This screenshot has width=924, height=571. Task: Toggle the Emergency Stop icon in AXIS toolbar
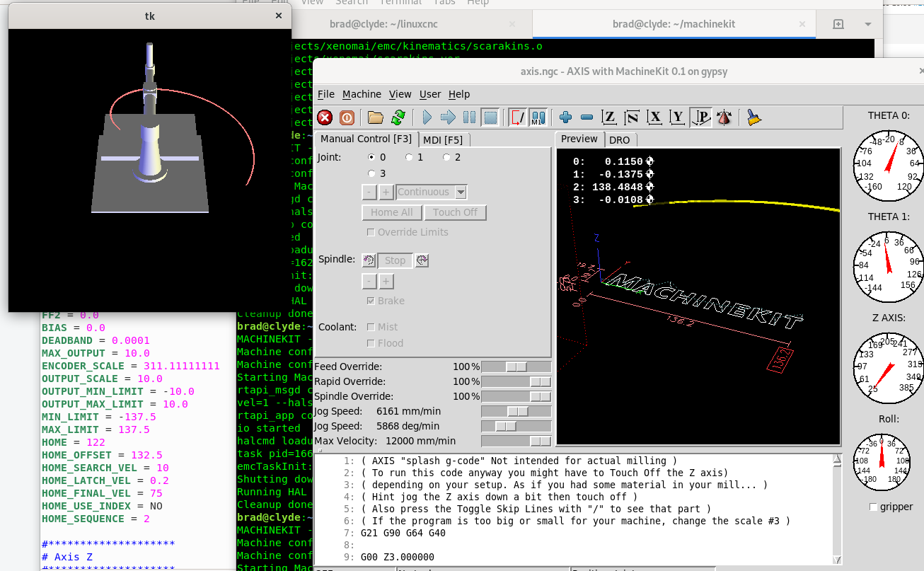click(x=325, y=117)
